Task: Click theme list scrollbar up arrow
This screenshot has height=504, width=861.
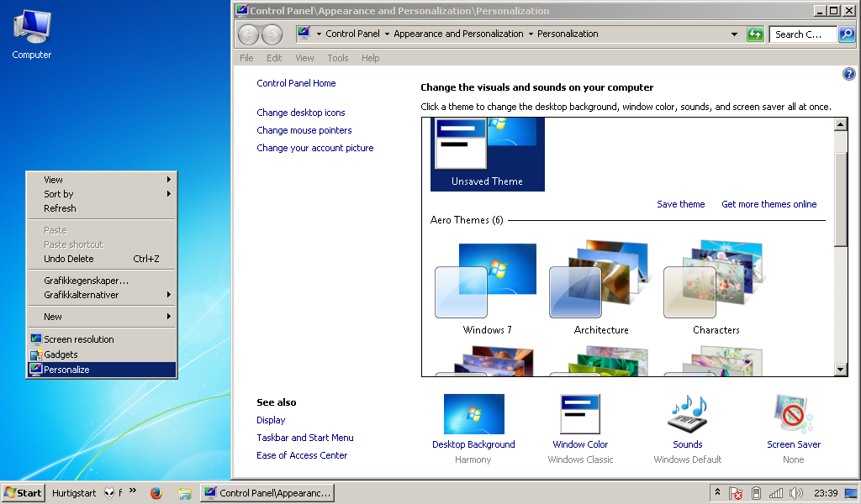Action: point(841,124)
